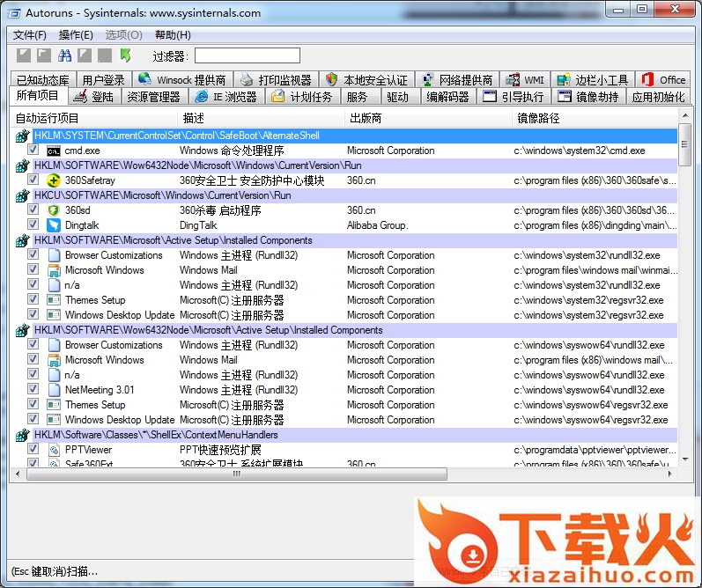The width and height of the screenshot is (702, 588).
Task: Open the 文件(F) menu
Action: point(30,35)
